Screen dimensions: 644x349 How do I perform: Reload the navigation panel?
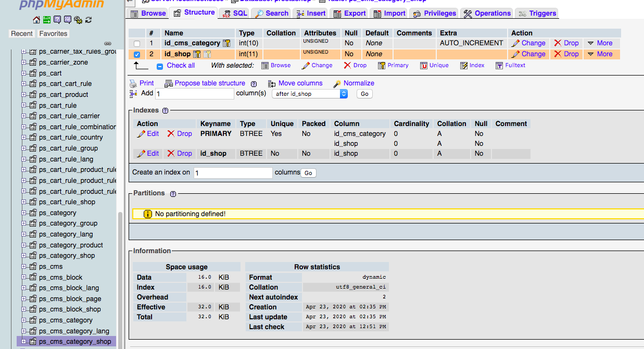pyautogui.click(x=89, y=20)
